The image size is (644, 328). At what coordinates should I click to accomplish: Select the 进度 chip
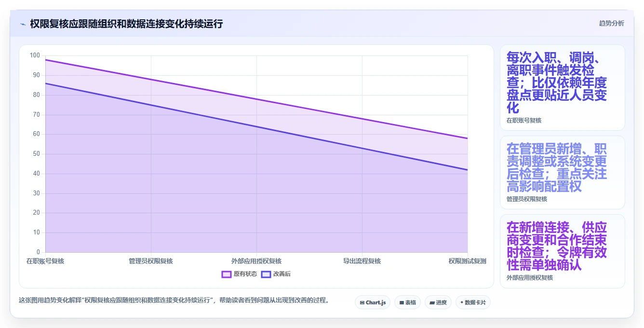pos(438,302)
